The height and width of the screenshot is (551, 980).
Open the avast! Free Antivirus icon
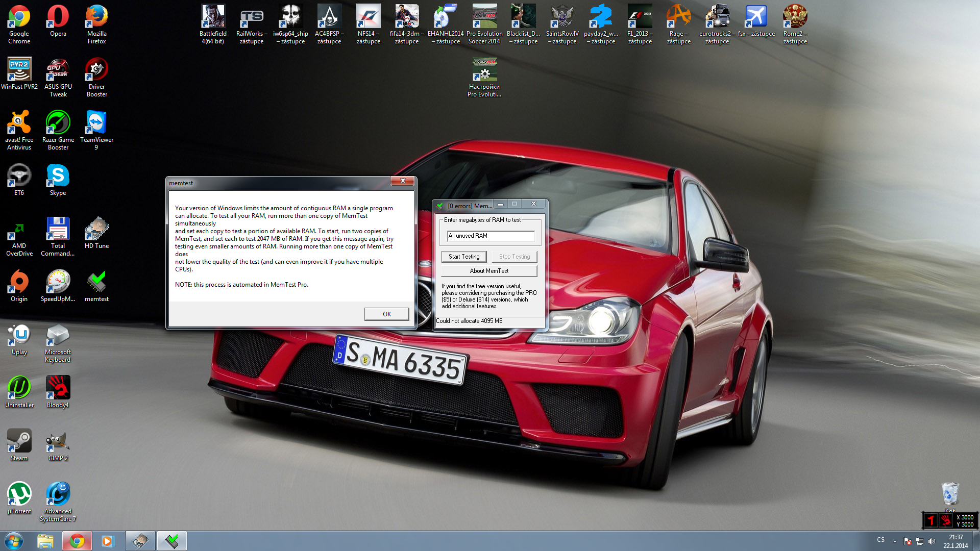pyautogui.click(x=19, y=123)
